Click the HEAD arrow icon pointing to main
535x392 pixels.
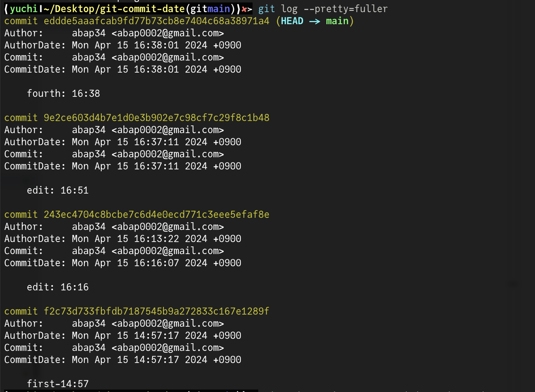pos(315,21)
